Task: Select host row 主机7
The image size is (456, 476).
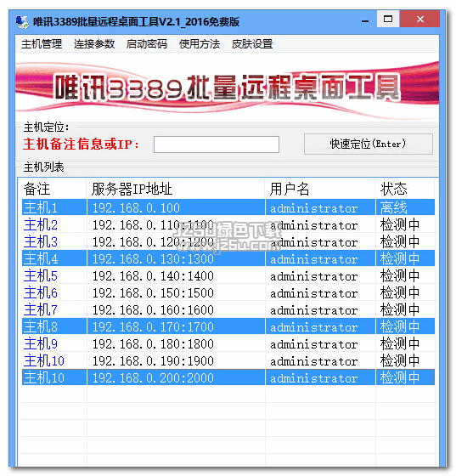Action: [228, 310]
